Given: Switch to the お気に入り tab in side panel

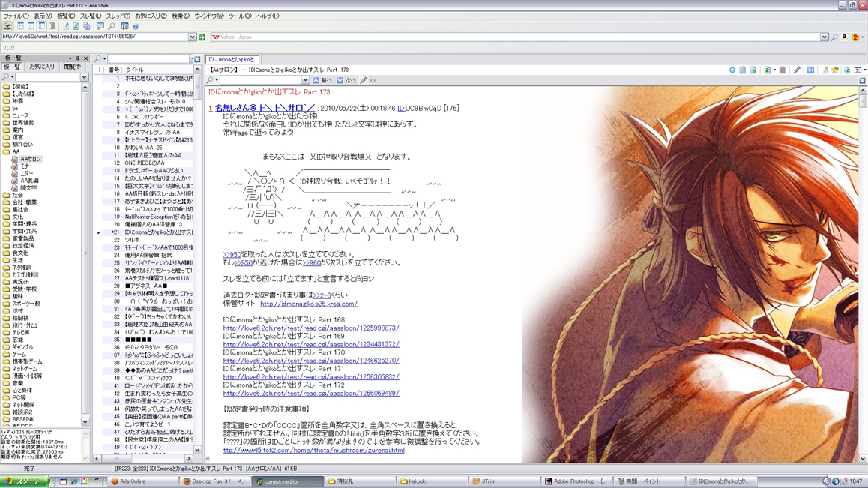Looking at the screenshot, I should [x=42, y=67].
